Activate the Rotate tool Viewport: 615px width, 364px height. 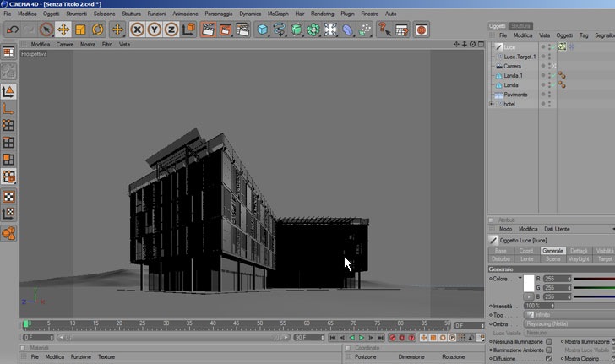tap(98, 30)
